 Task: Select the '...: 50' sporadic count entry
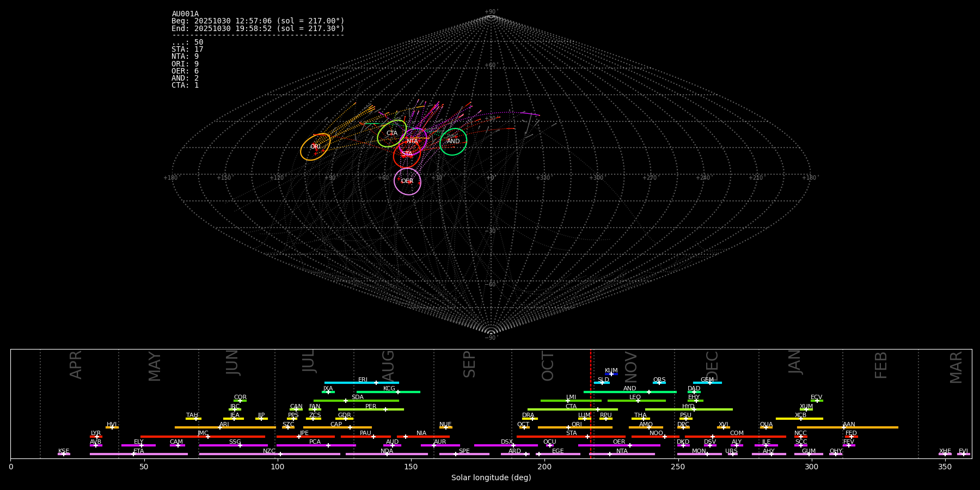pos(187,42)
